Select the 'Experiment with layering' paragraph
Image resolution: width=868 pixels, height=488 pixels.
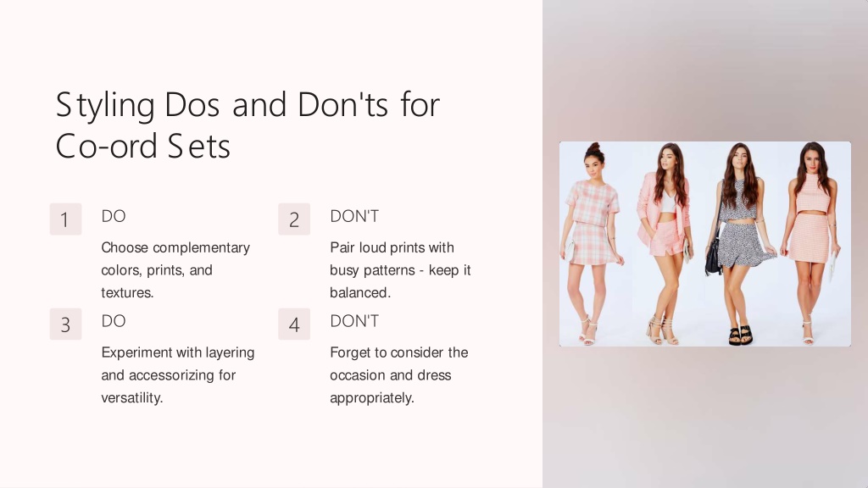point(178,375)
